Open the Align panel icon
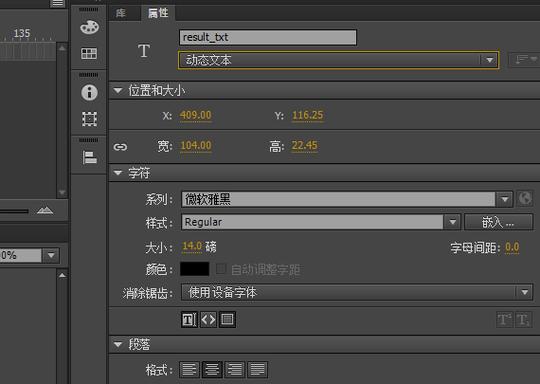The image size is (540, 384). coord(89,157)
